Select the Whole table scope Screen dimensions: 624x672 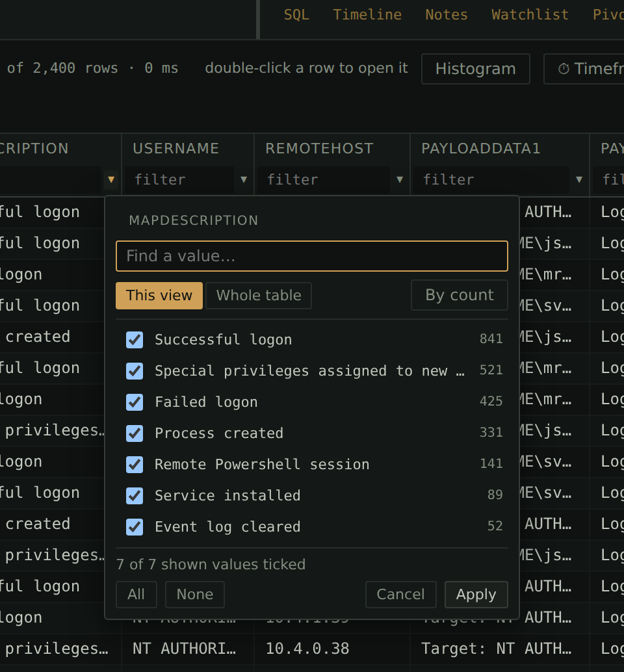(x=259, y=296)
